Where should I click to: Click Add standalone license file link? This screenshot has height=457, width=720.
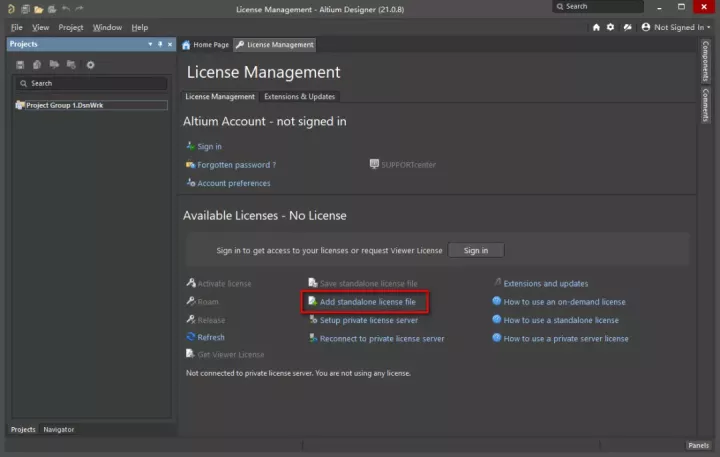(x=367, y=302)
